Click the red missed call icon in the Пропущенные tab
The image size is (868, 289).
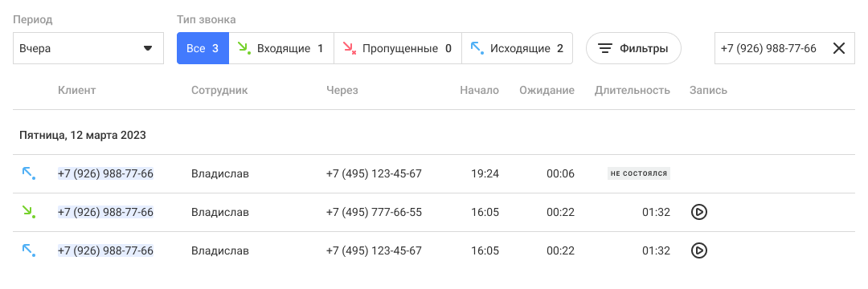[350, 49]
